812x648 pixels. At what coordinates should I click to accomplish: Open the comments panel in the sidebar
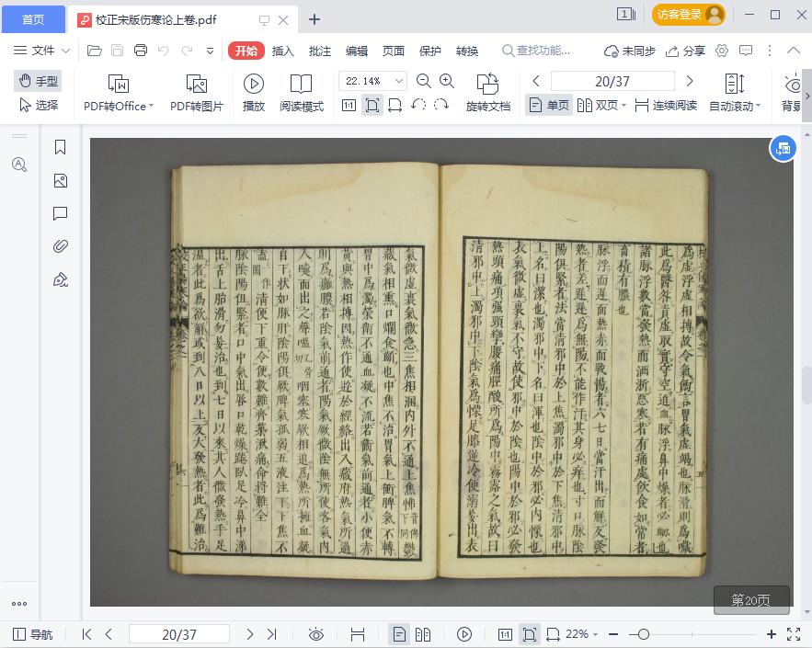pos(60,214)
